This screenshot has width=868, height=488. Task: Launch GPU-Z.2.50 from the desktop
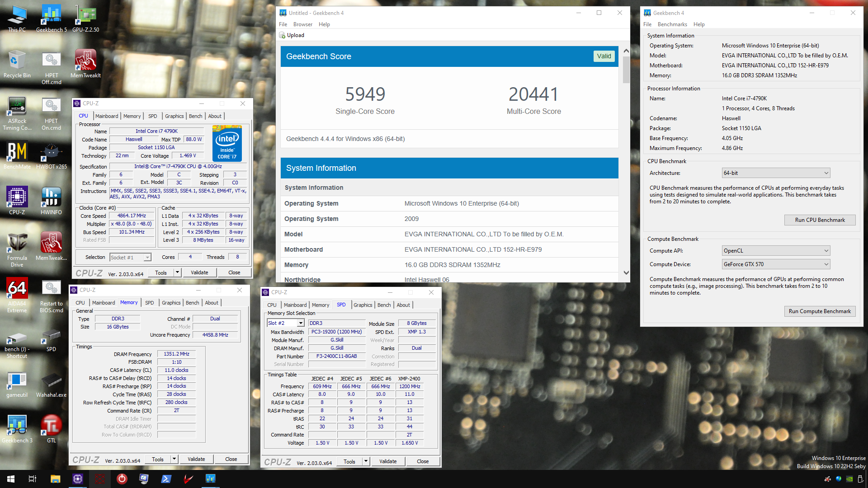click(85, 18)
